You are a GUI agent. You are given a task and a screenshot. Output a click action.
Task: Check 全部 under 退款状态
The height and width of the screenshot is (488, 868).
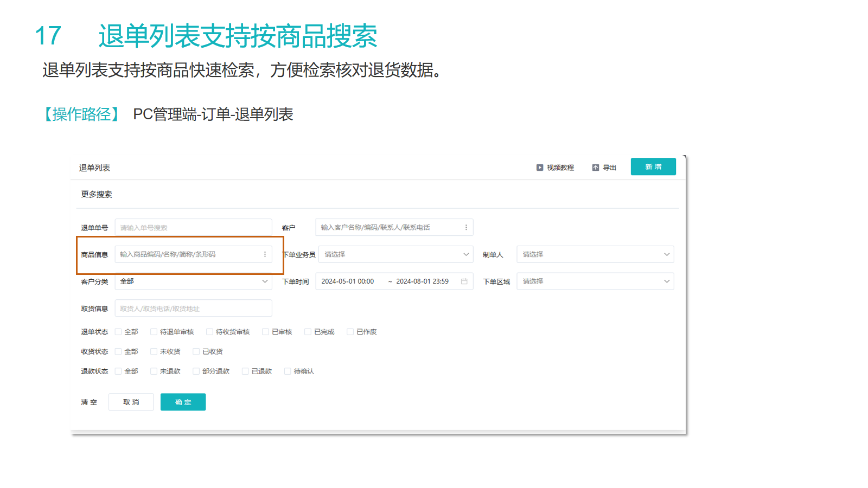click(x=118, y=371)
